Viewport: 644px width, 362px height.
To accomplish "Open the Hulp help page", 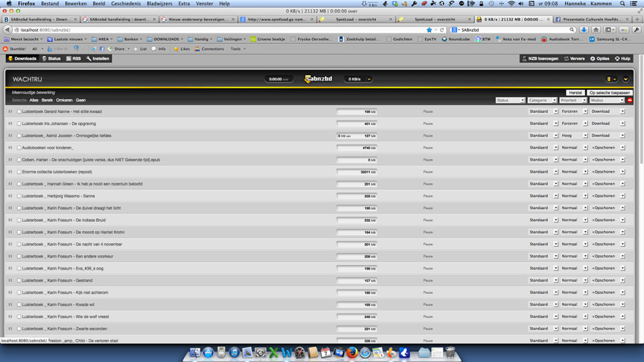I will (622, 58).
